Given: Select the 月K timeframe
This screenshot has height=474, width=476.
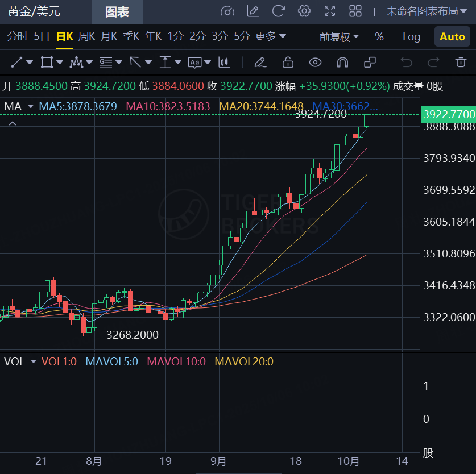Looking at the screenshot, I should (109, 36).
